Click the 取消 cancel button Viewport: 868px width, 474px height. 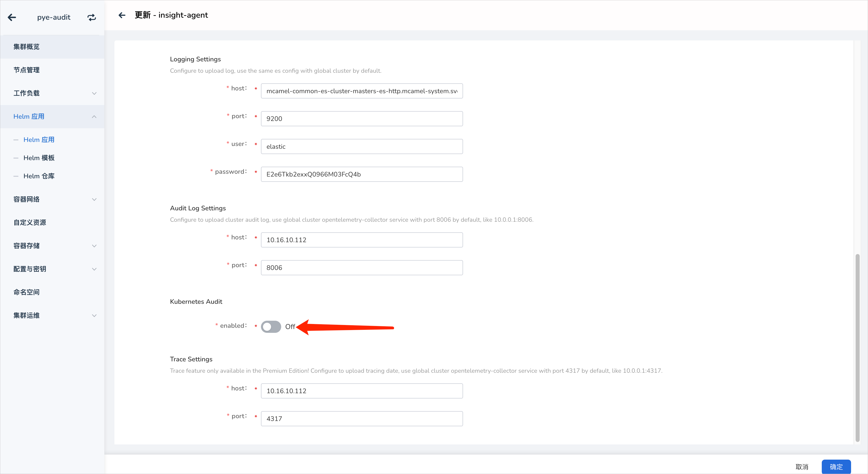point(802,467)
